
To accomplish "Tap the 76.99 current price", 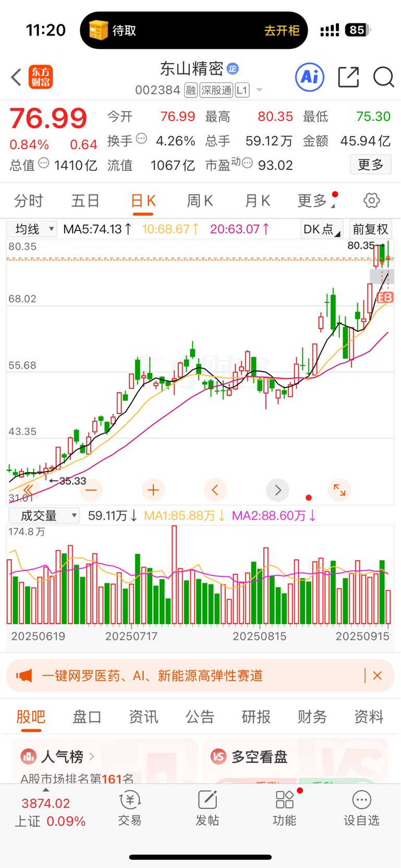I will point(48,118).
